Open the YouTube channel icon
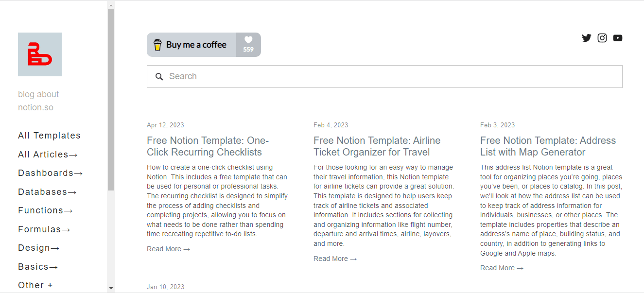This screenshot has width=644, height=294. (x=618, y=38)
